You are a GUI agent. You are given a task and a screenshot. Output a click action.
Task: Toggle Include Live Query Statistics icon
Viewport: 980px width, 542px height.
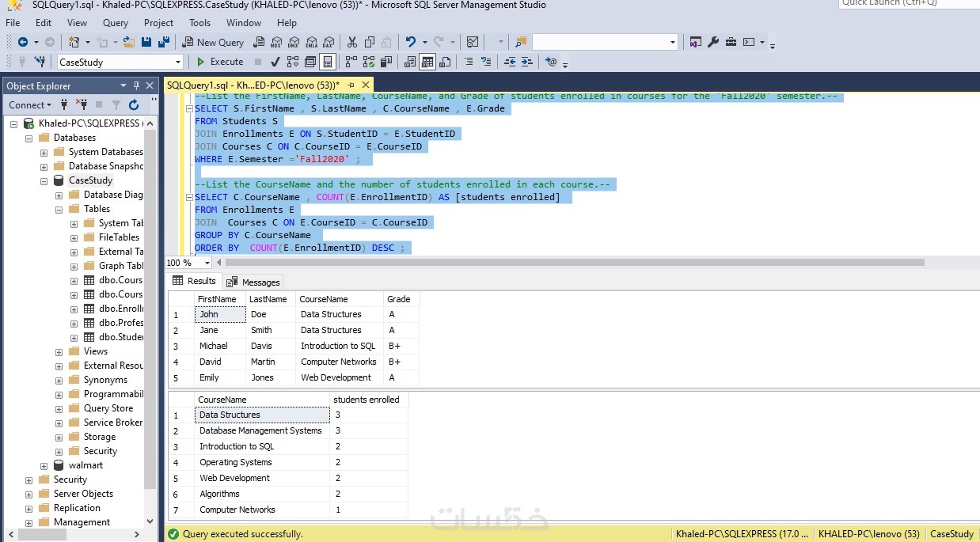[x=369, y=62]
